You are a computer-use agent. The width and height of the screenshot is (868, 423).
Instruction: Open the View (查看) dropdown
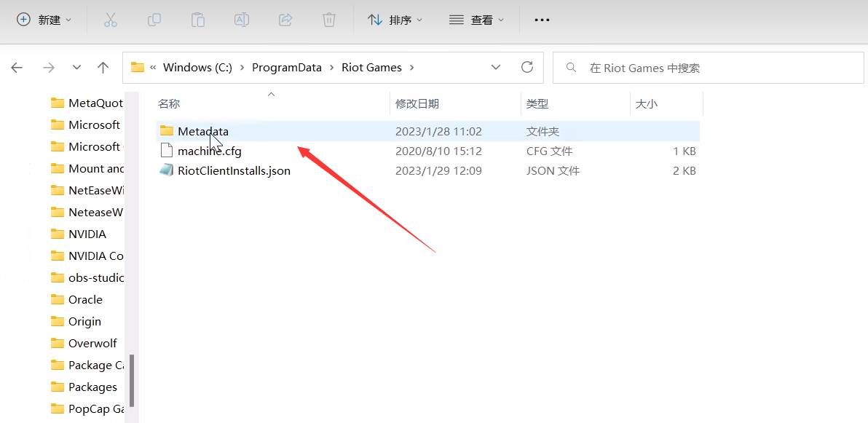476,20
